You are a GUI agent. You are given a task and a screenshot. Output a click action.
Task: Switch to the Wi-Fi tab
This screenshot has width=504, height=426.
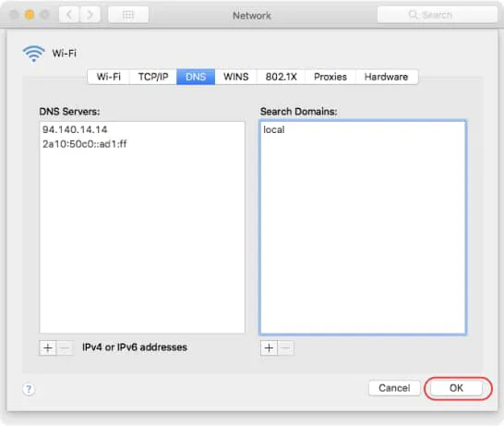click(x=109, y=77)
